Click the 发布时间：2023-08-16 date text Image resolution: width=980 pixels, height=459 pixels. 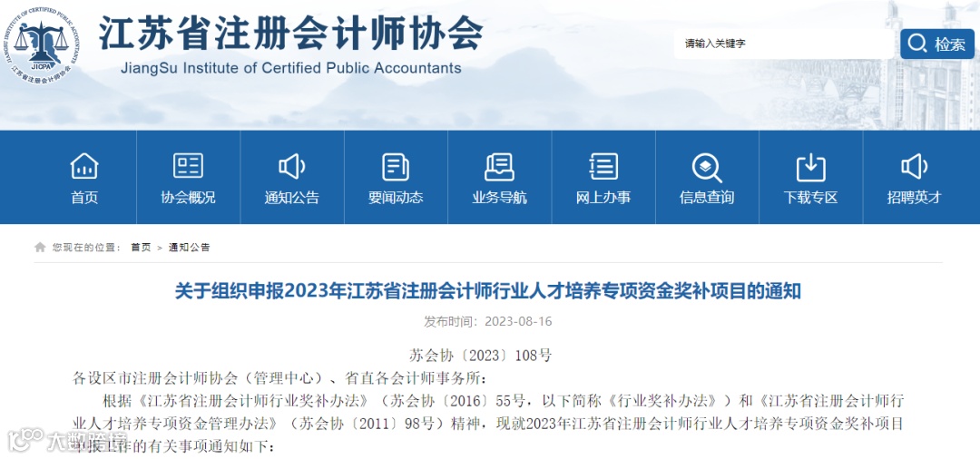(x=488, y=322)
